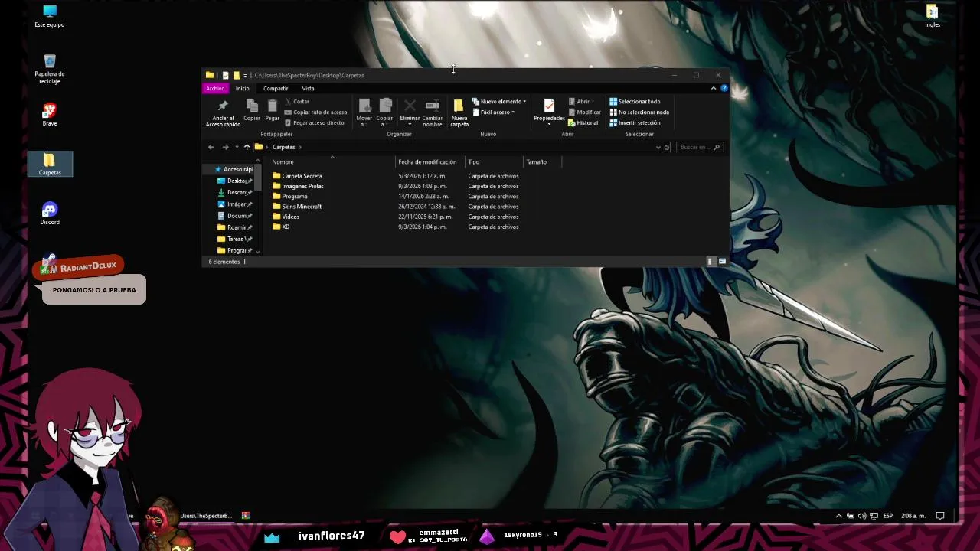Viewport: 980px width, 551px height.
Task: Create a Nueva carpeta
Action: (459, 112)
